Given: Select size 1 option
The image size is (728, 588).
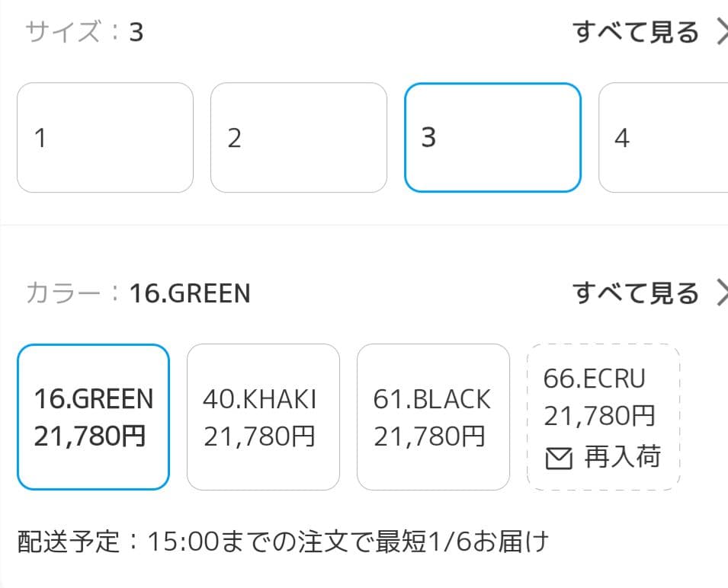Looking at the screenshot, I should click(105, 138).
